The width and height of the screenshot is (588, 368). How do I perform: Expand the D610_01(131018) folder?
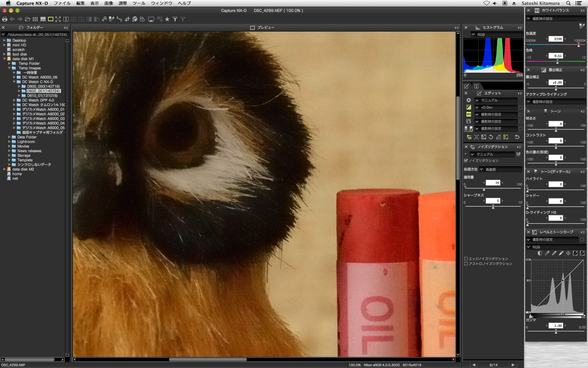[19, 96]
